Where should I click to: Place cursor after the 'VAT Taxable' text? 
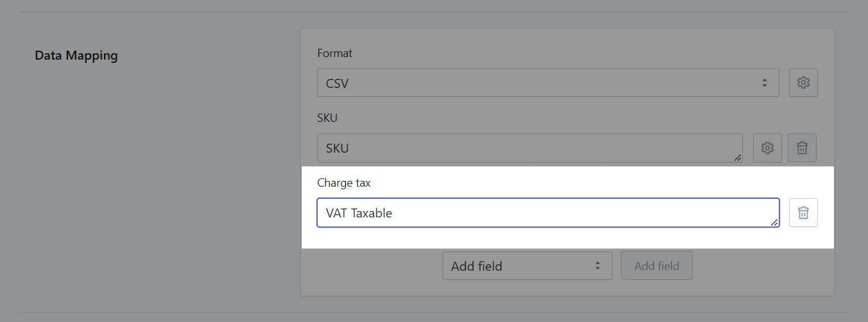pos(394,213)
